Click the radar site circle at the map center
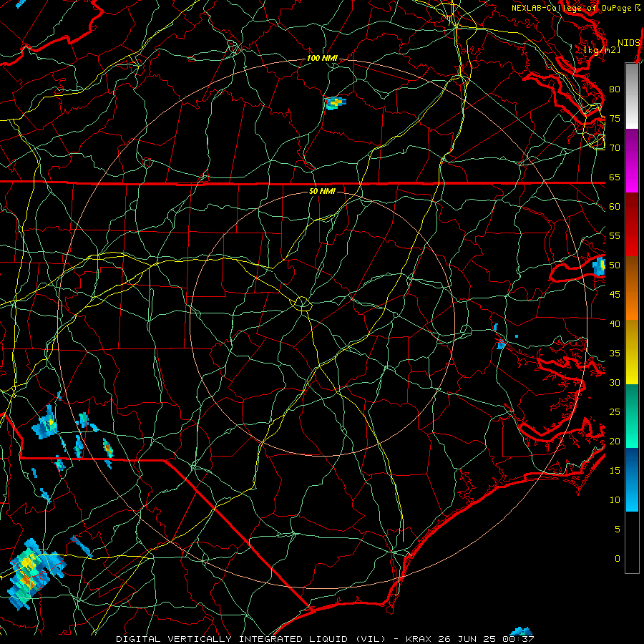Viewport: 644px width, 644px height. tap(303, 303)
